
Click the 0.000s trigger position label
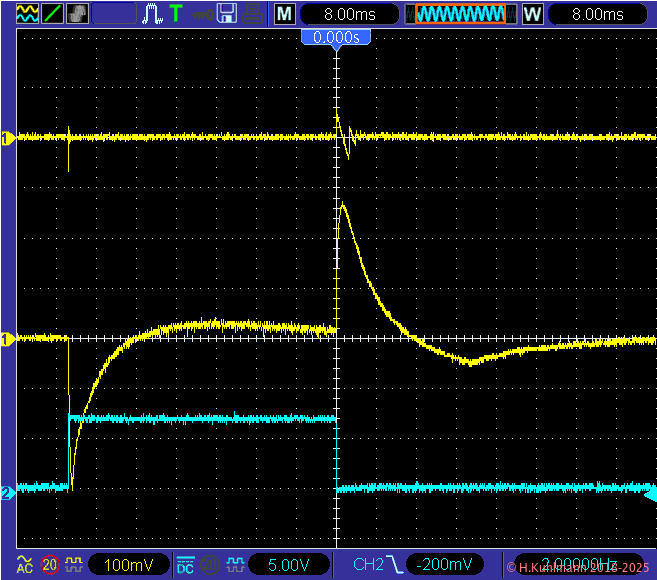(336, 37)
